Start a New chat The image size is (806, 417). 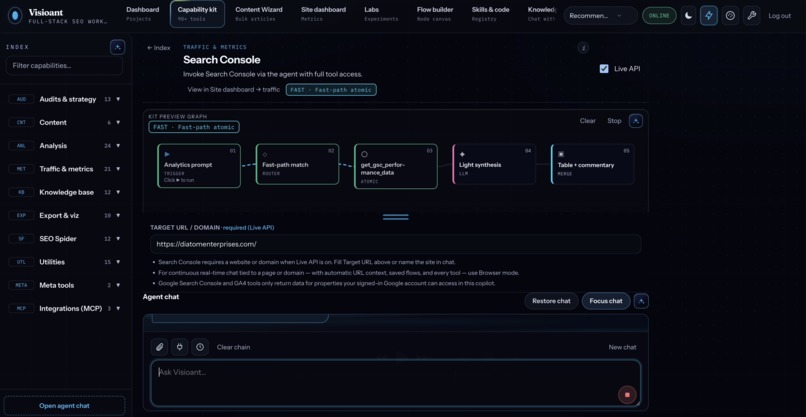(622, 347)
